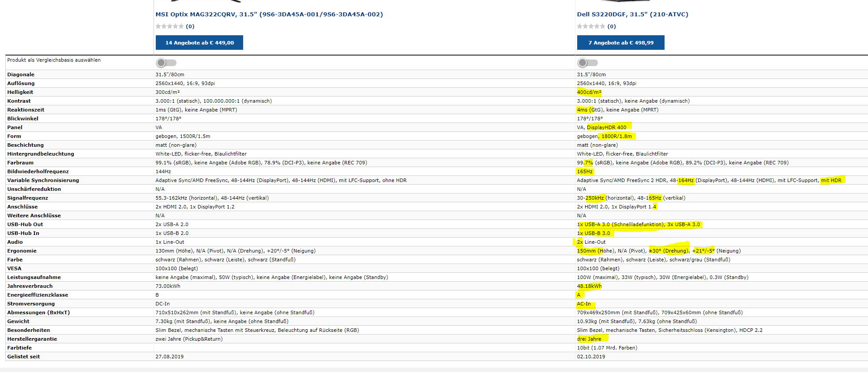Click Dell review count (0)
Viewport: 868px width, 372px height.
click(612, 26)
